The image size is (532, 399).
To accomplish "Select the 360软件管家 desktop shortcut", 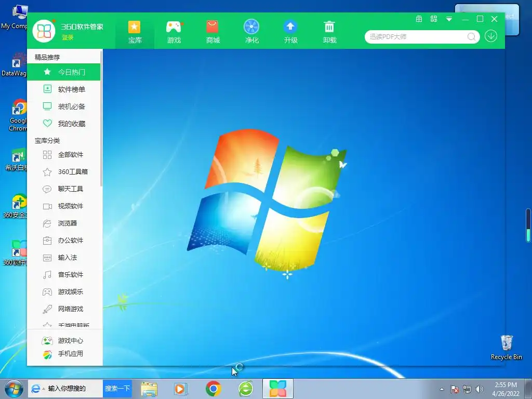I will point(15,253).
